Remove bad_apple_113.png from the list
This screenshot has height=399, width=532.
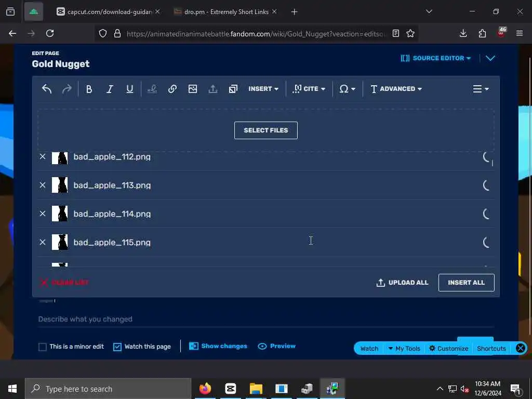click(x=43, y=185)
